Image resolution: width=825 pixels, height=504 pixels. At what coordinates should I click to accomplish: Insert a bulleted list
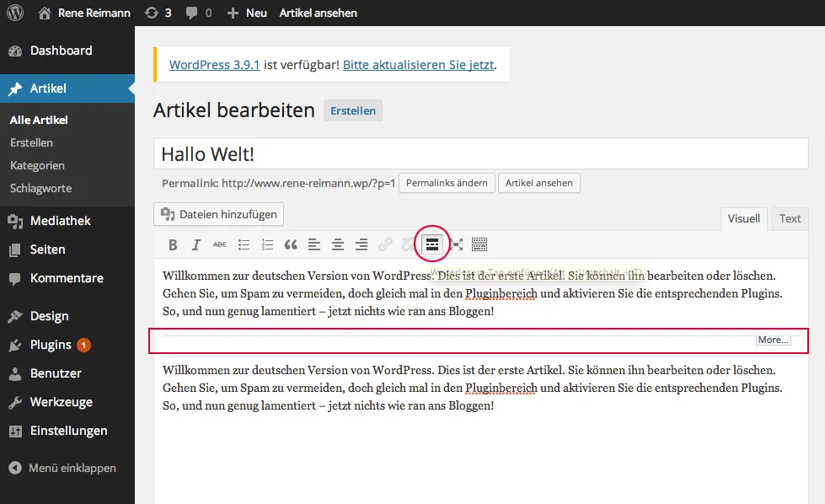tap(244, 244)
